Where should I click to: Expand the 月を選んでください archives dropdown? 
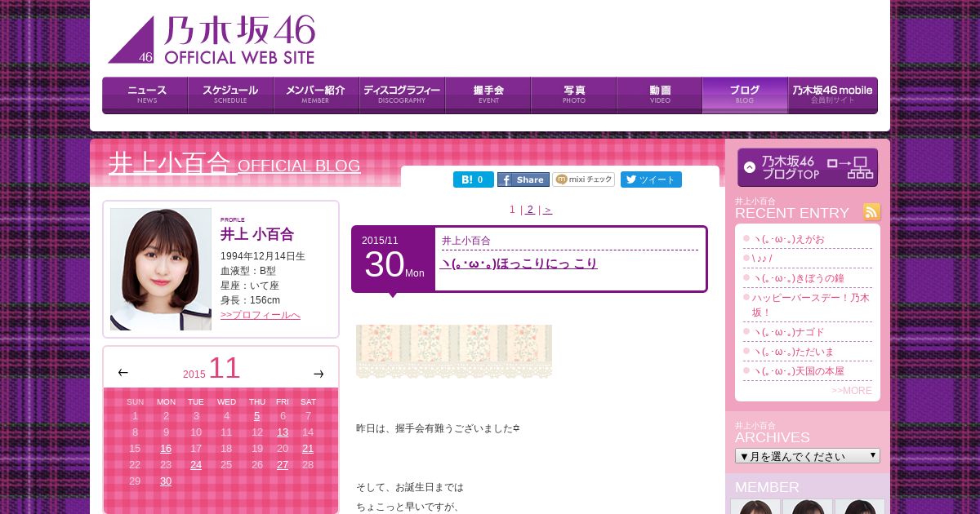point(808,456)
